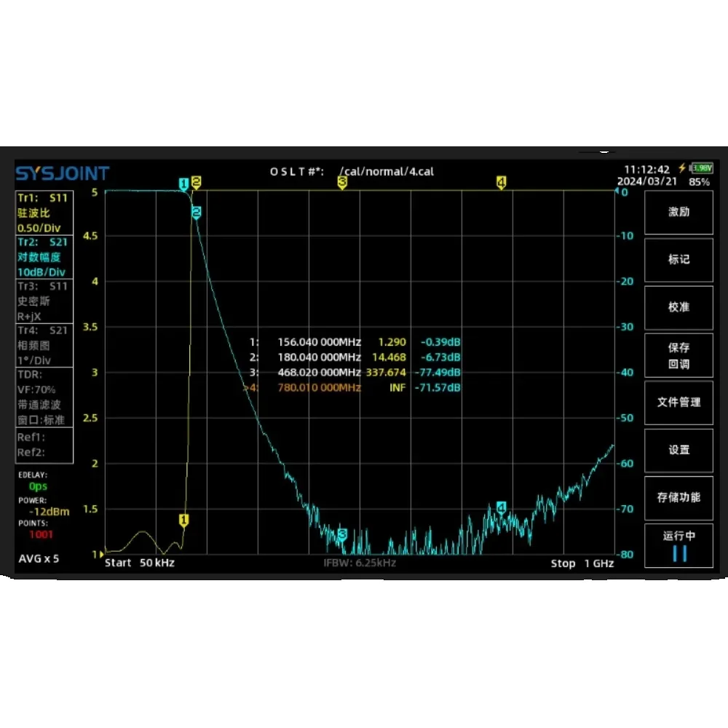Tap the IFBW: 6.25kHz label
Viewport: 728px width, 728px height.
(x=360, y=563)
